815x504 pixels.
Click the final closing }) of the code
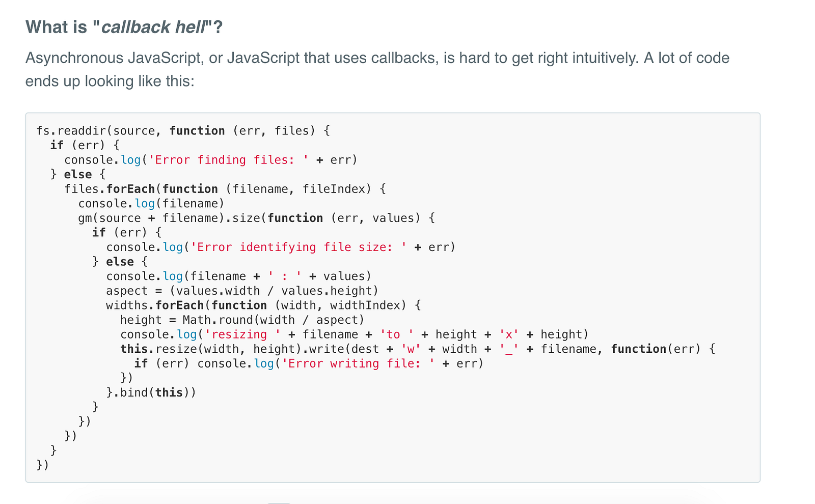click(x=43, y=465)
